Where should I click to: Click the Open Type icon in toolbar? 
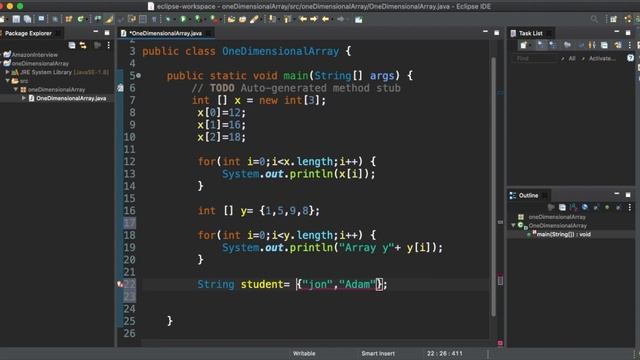pyautogui.click(x=231, y=19)
